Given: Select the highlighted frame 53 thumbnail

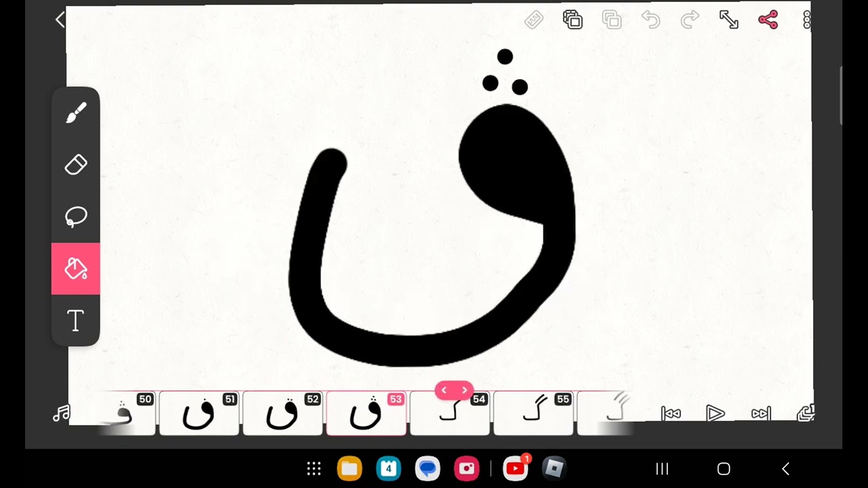Looking at the screenshot, I should (366, 413).
